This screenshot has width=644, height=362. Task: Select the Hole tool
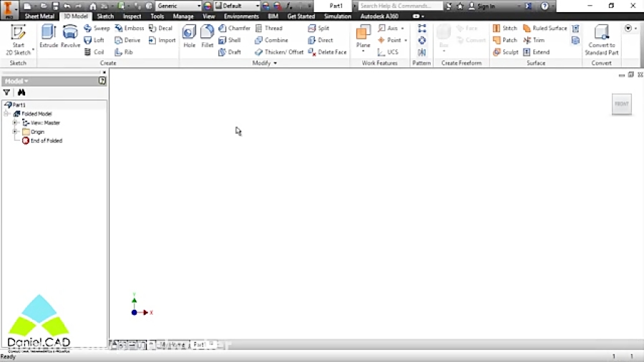(190, 36)
